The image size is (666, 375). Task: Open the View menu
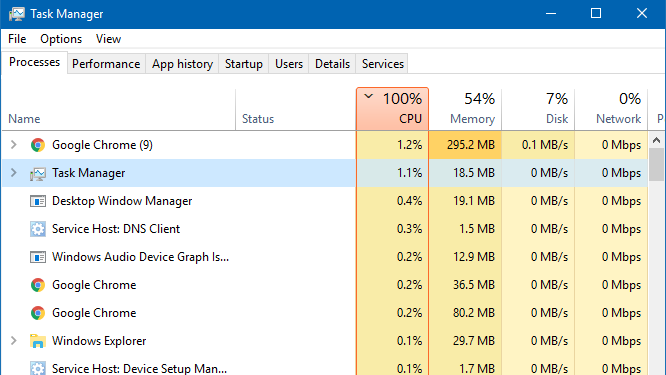tap(108, 39)
